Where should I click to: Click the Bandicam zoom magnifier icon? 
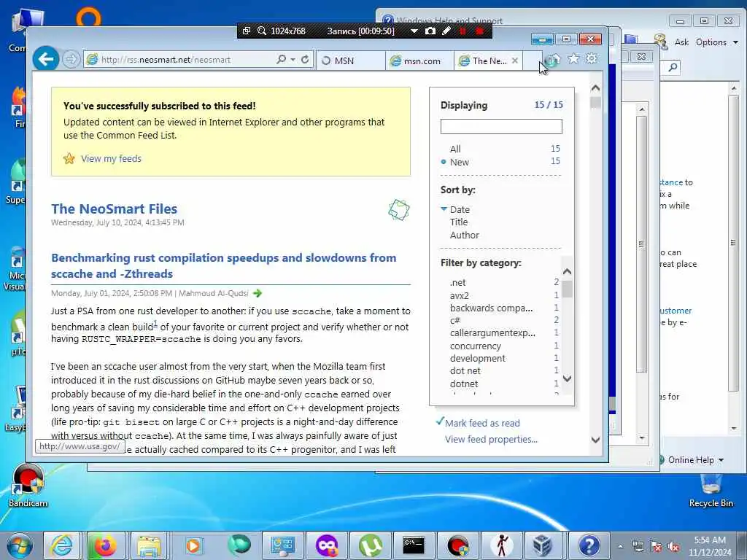click(262, 31)
